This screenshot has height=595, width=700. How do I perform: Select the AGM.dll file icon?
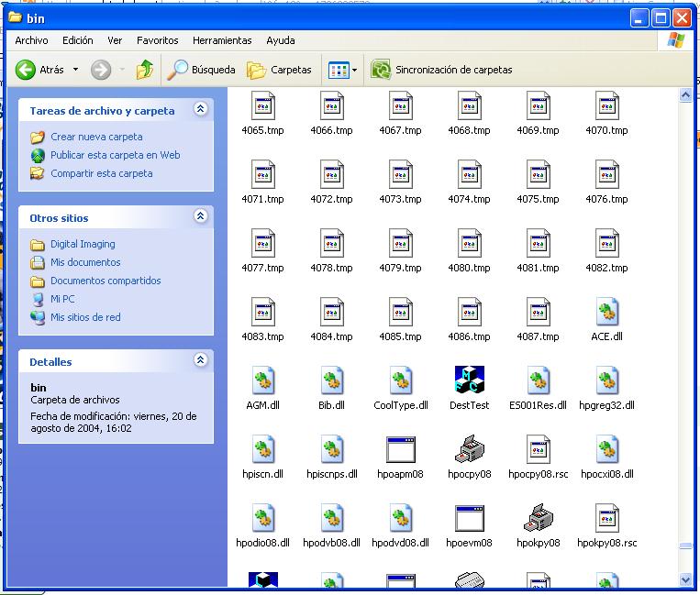263,380
